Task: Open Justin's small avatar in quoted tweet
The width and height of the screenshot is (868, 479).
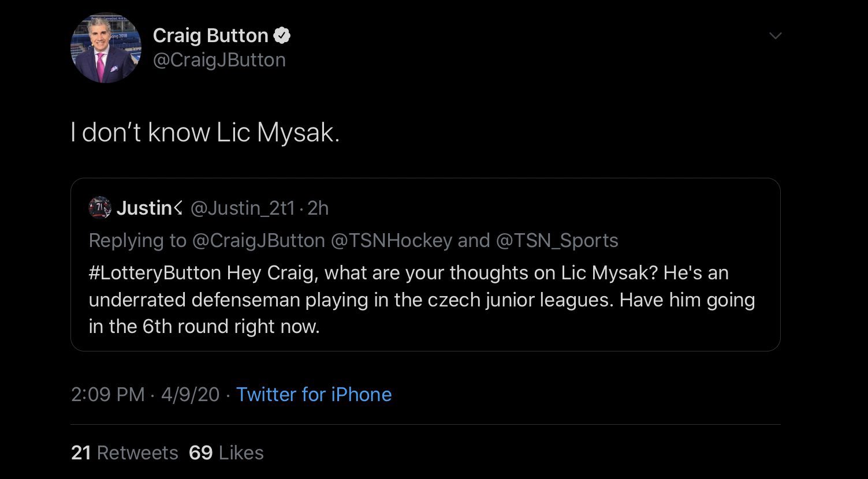Action: (x=100, y=208)
